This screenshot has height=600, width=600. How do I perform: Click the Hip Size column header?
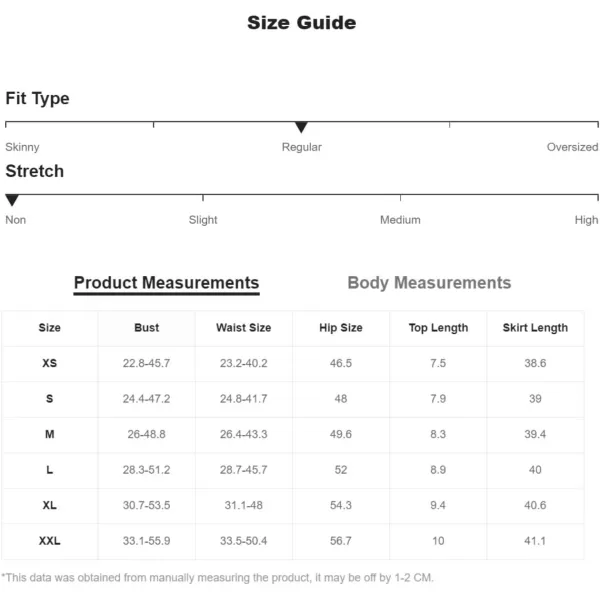(x=341, y=328)
